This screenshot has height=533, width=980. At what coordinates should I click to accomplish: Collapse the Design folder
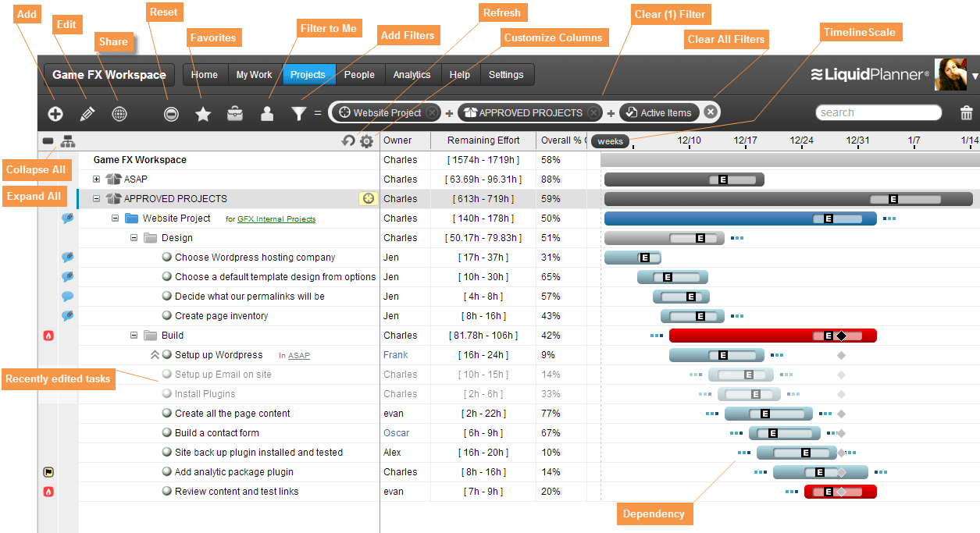pyautogui.click(x=134, y=237)
